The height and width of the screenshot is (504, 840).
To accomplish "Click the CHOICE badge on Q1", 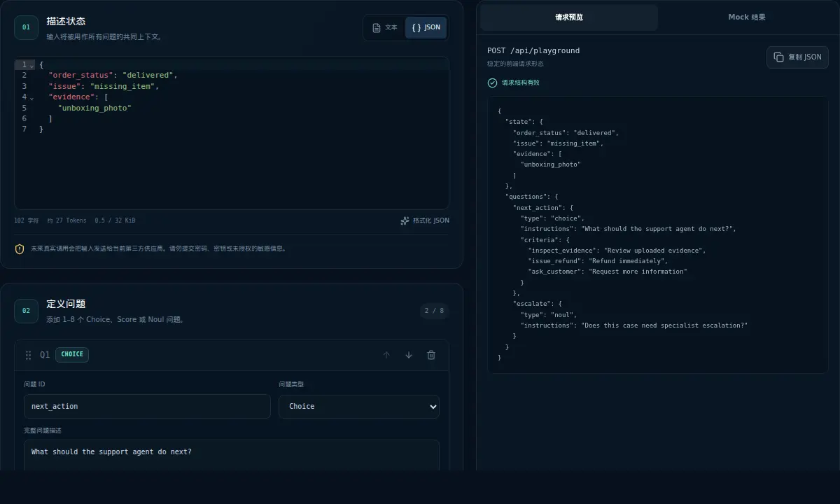I will 72,354.
